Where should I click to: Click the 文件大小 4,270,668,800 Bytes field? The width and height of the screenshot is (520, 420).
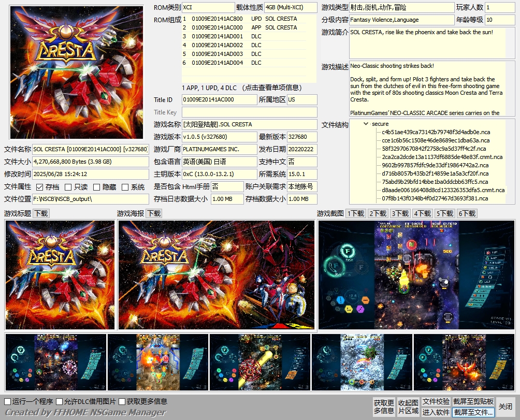click(91, 162)
